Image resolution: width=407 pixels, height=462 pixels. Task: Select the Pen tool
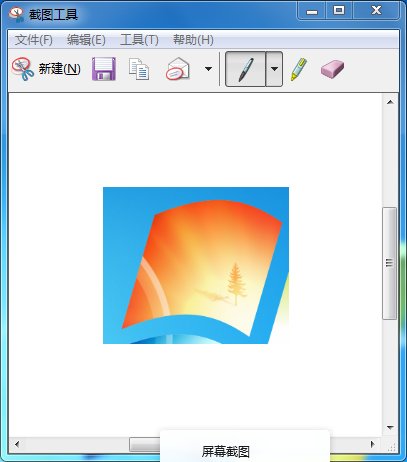246,69
